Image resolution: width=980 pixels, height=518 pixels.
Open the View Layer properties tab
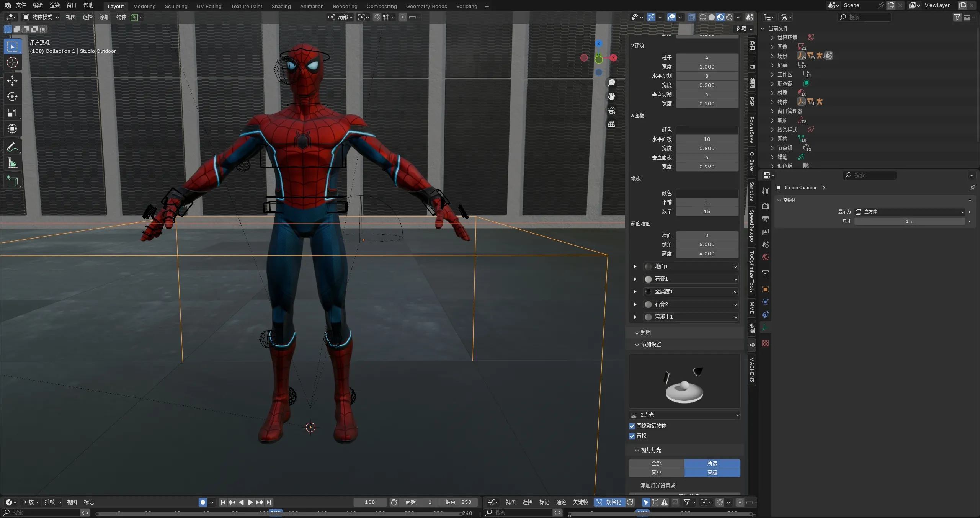tap(765, 232)
